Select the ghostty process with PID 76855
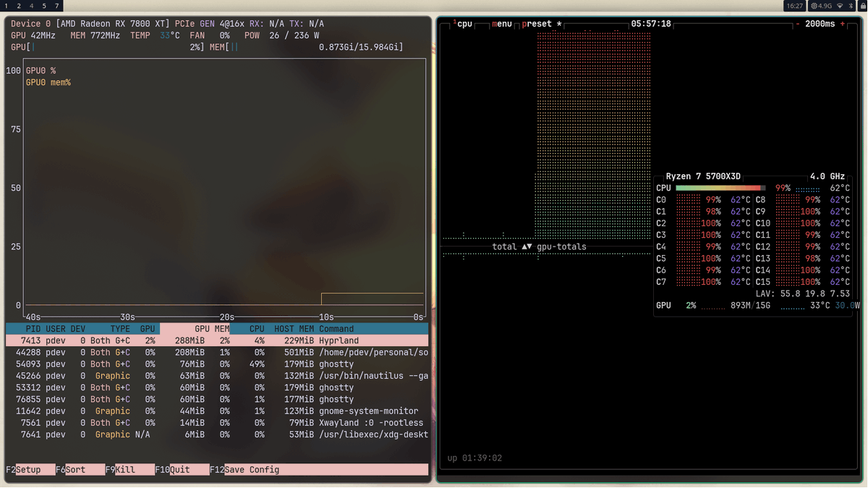Image resolution: width=868 pixels, height=488 pixels. (x=217, y=399)
